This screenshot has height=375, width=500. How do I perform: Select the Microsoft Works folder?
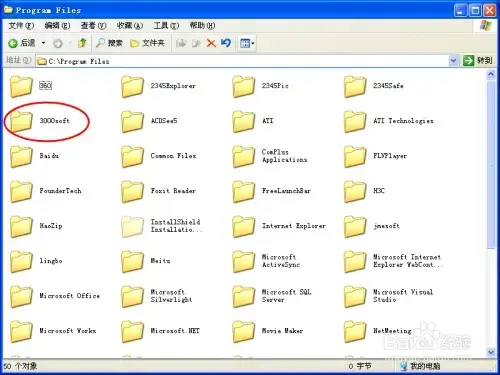click(53, 331)
